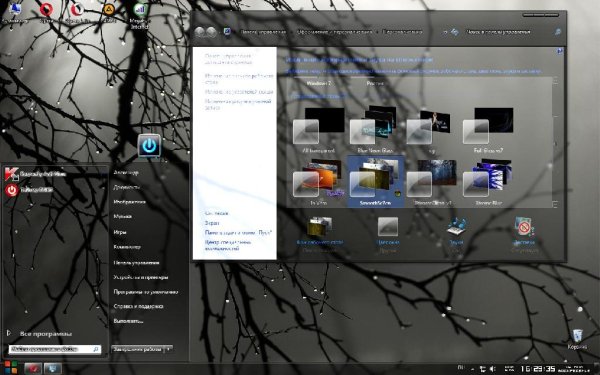Click the taskbar clock

pyautogui.click(x=538, y=369)
